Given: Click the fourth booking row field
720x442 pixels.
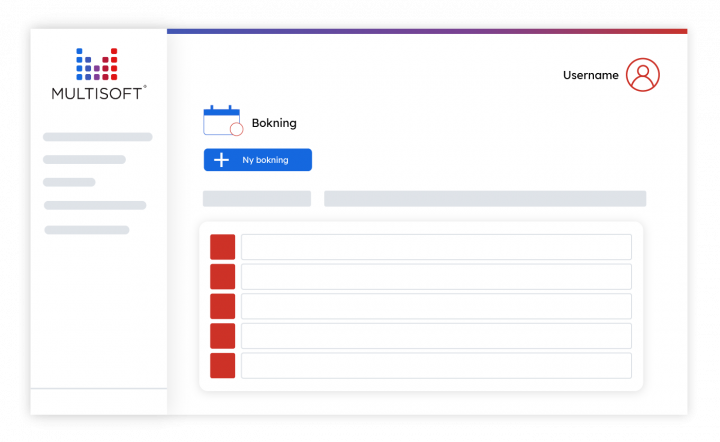Looking at the screenshot, I should [x=436, y=336].
